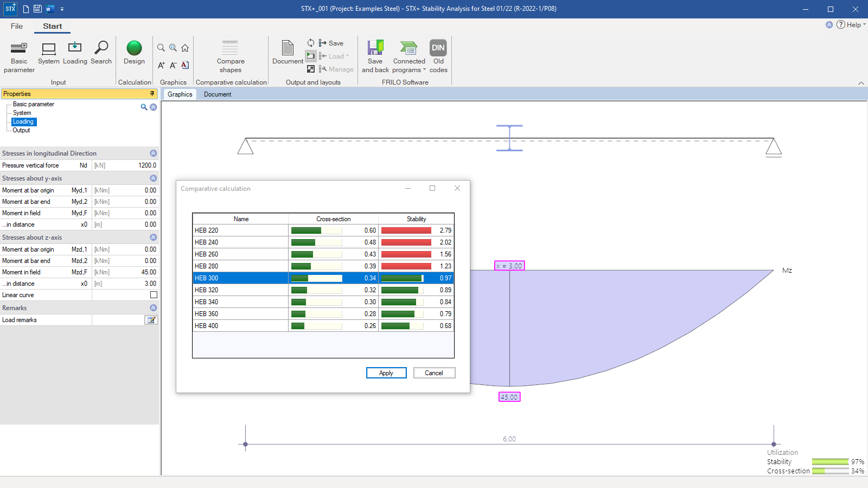
Task: Select Output in the properties tree
Action: (21, 130)
